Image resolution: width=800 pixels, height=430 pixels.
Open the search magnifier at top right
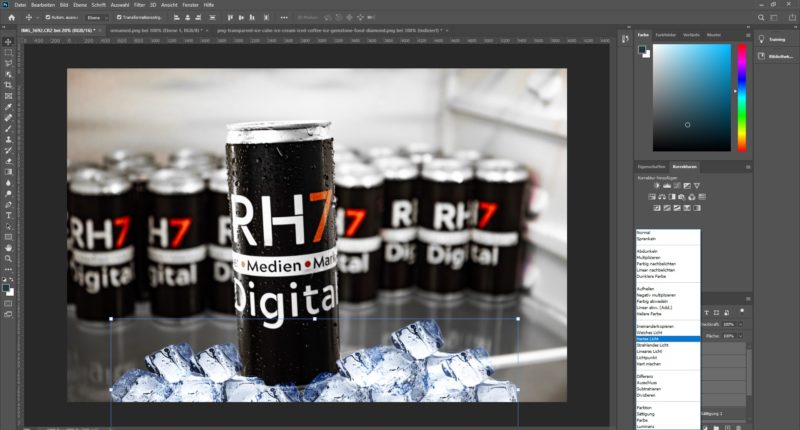(761, 17)
